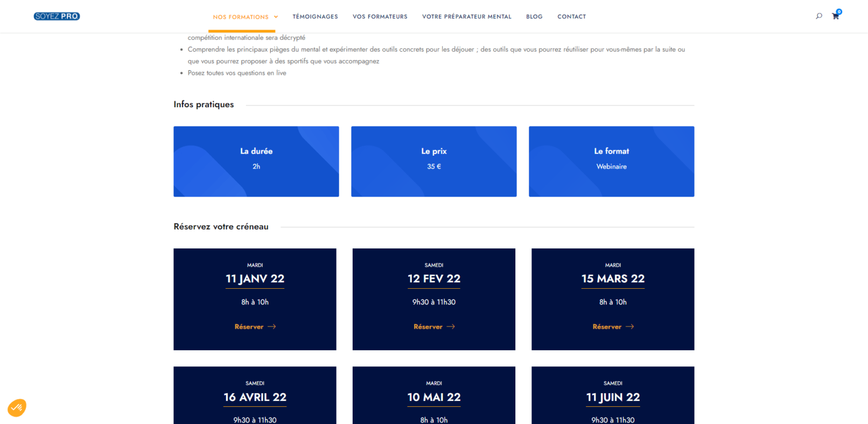Open Votre Préparateur Mental menu

pyautogui.click(x=466, y=17)
